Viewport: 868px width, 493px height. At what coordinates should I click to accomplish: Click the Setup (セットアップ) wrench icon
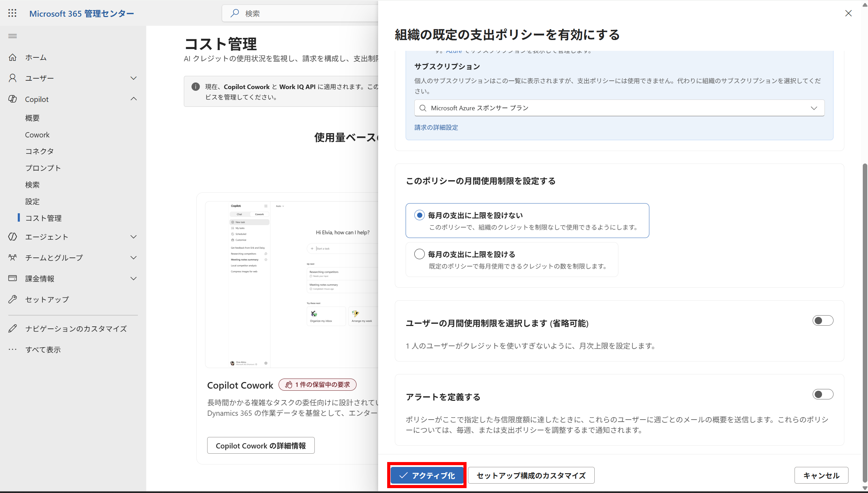[x=13, y=299]
